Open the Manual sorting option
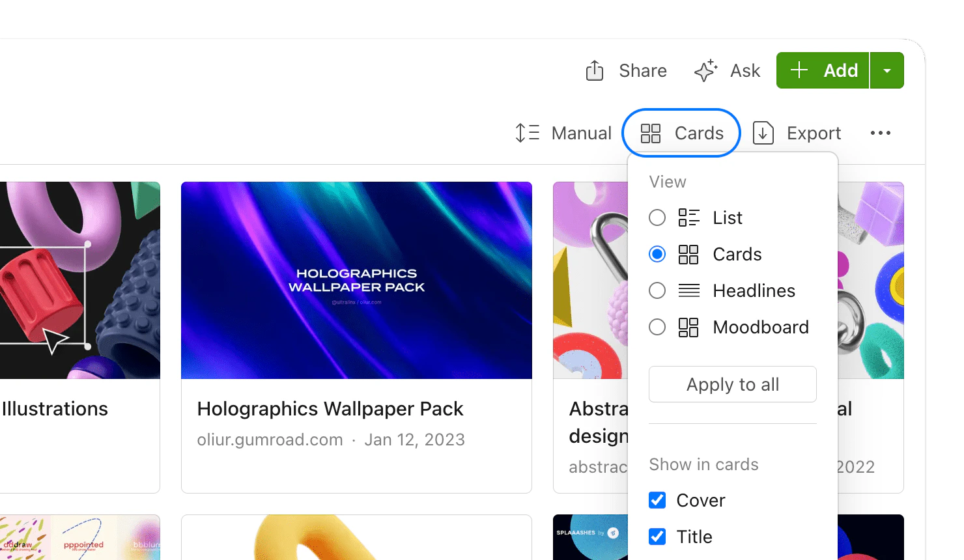The image size is (964, 560). [x=563, y=133]
